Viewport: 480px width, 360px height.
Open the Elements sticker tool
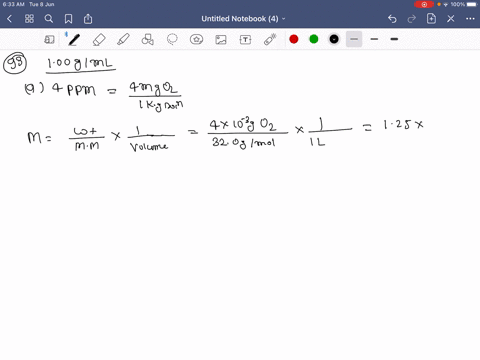click(196, 40)
